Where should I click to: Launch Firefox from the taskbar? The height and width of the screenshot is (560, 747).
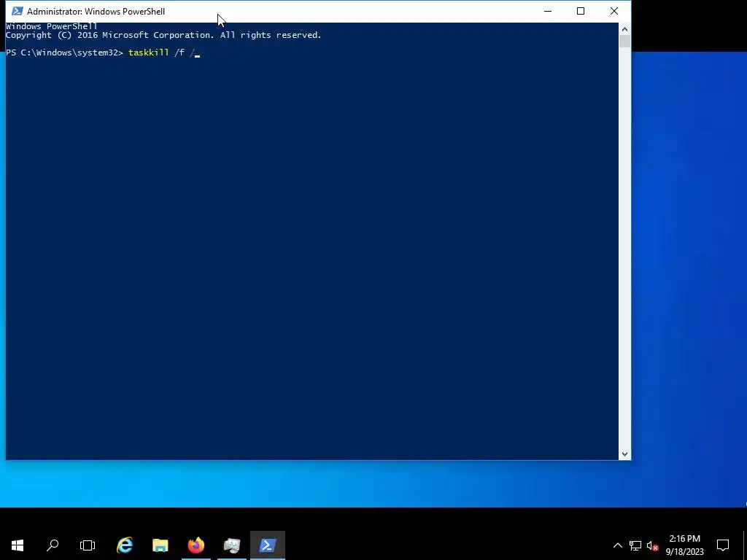[196, 545]
